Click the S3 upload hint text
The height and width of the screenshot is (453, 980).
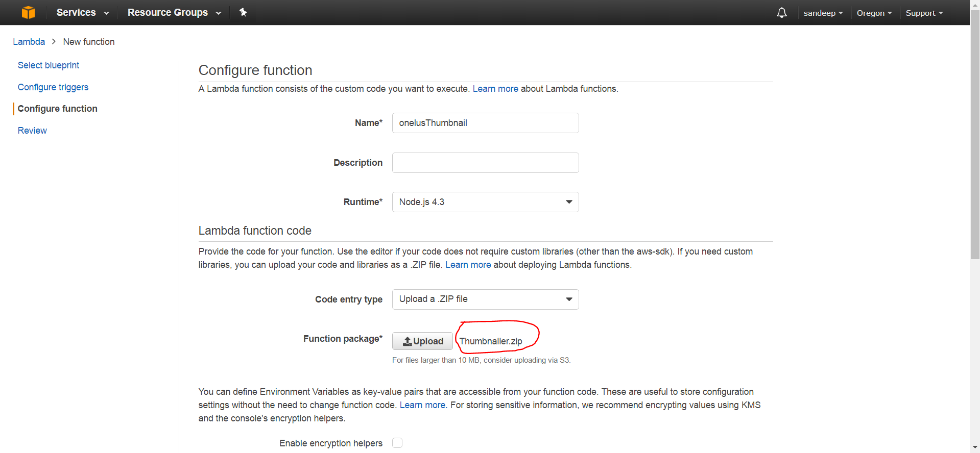[481, 360]
